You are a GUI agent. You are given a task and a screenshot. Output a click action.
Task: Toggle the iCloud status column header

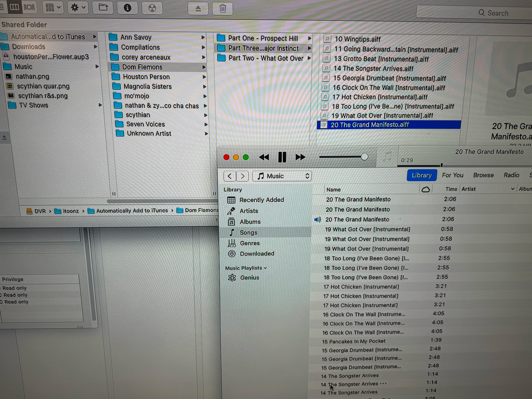click(426, 190)
